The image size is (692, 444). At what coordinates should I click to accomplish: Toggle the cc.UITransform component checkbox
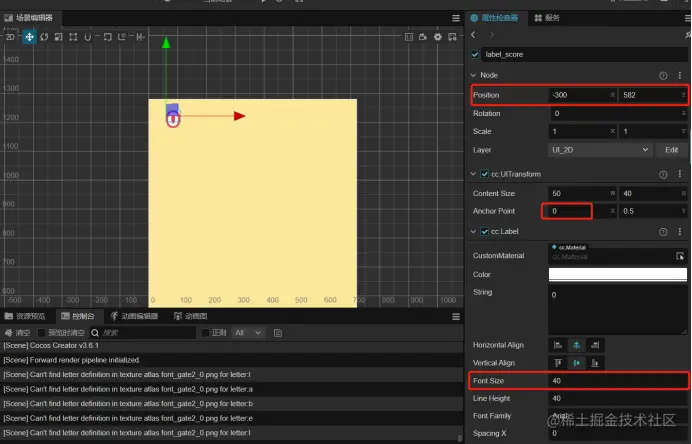click(485, 174)
